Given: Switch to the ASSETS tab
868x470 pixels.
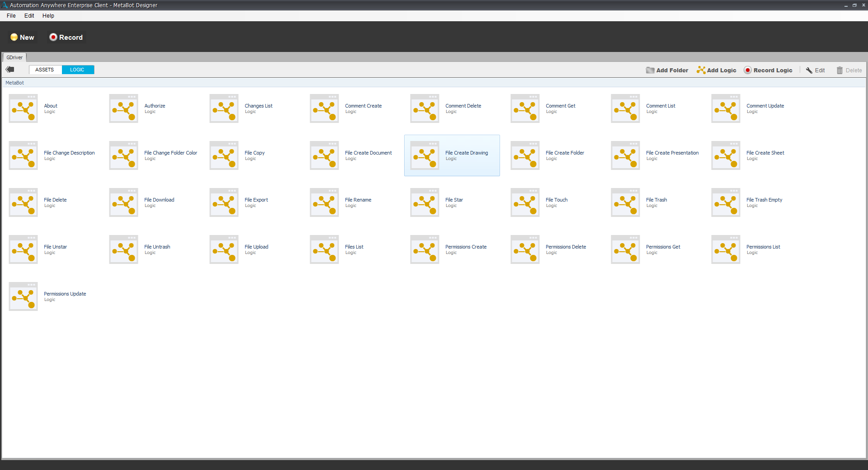Looking at the screenshot, I should (x=45, y=70).
